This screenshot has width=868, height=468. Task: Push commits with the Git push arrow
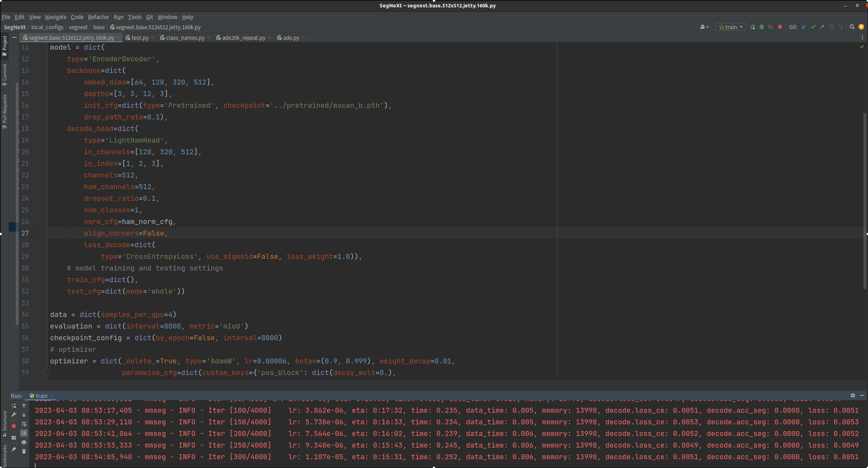tap(823, 27)
